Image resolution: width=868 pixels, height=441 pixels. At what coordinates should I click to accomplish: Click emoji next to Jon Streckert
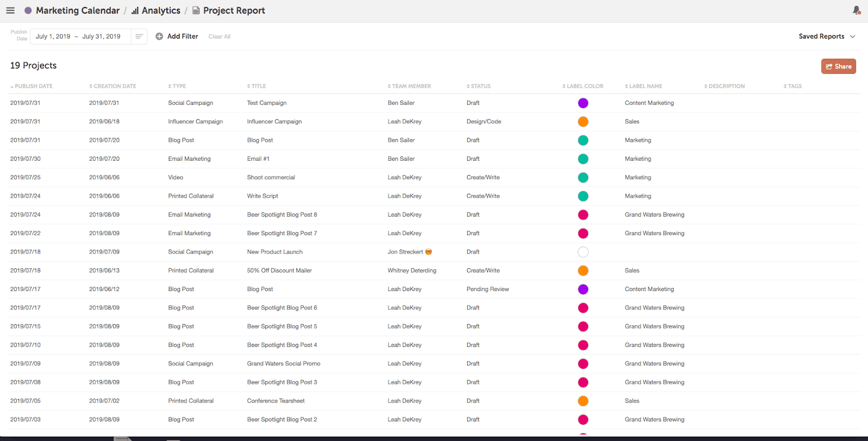pos(429,252)
